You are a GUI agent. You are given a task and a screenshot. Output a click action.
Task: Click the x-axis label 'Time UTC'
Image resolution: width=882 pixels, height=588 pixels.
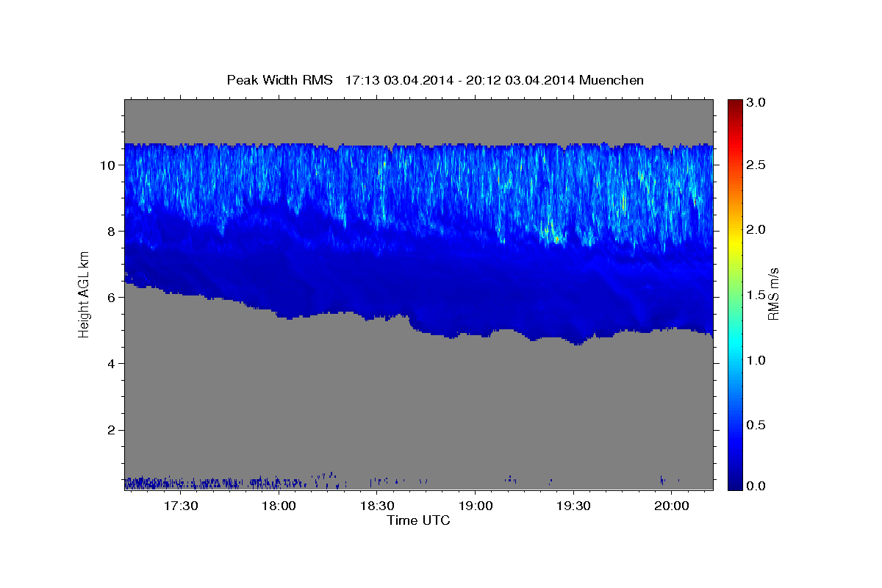click(x=418, y=520)
